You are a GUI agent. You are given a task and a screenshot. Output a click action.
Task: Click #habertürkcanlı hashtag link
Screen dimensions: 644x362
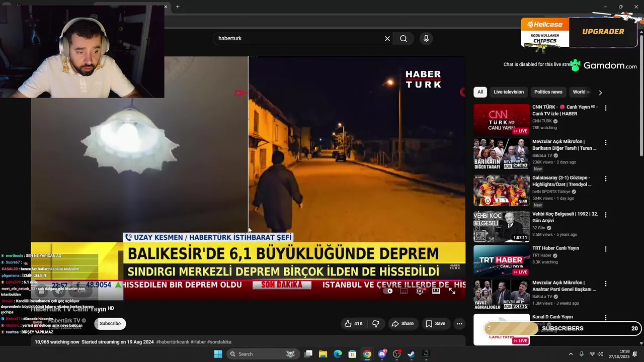173,342
